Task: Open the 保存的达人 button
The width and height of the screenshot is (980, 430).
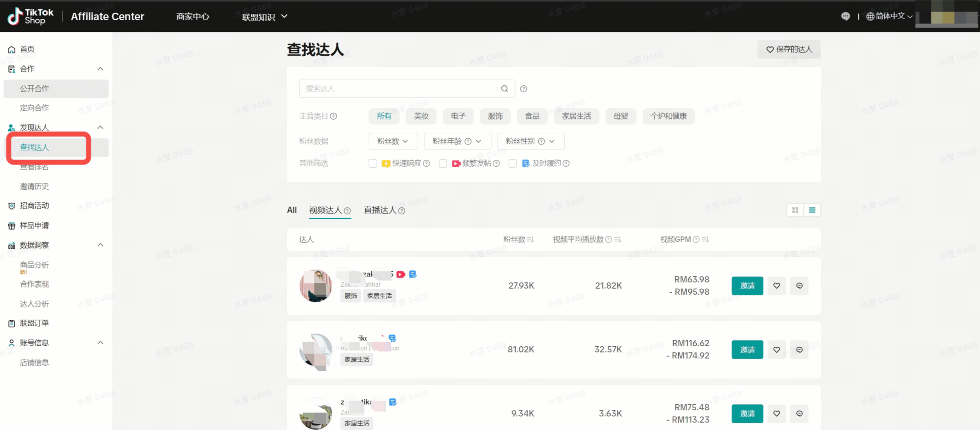Action: [789, 49]
